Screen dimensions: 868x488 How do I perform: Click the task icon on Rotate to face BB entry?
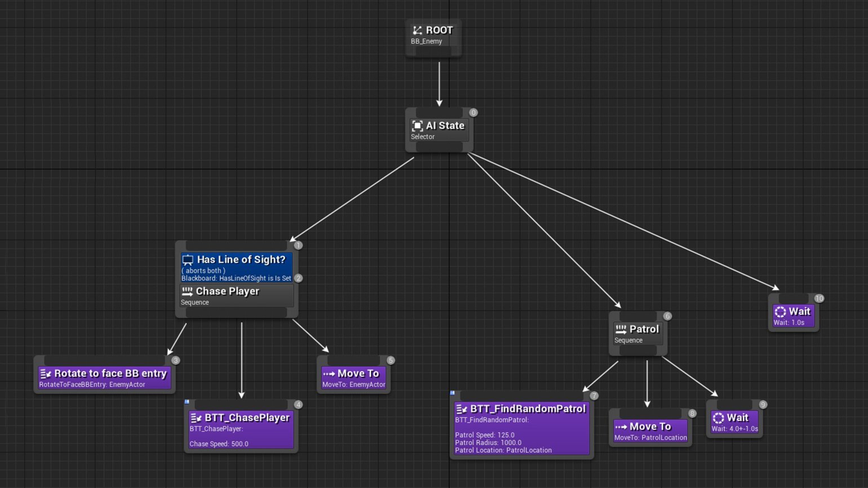[46, 374]
